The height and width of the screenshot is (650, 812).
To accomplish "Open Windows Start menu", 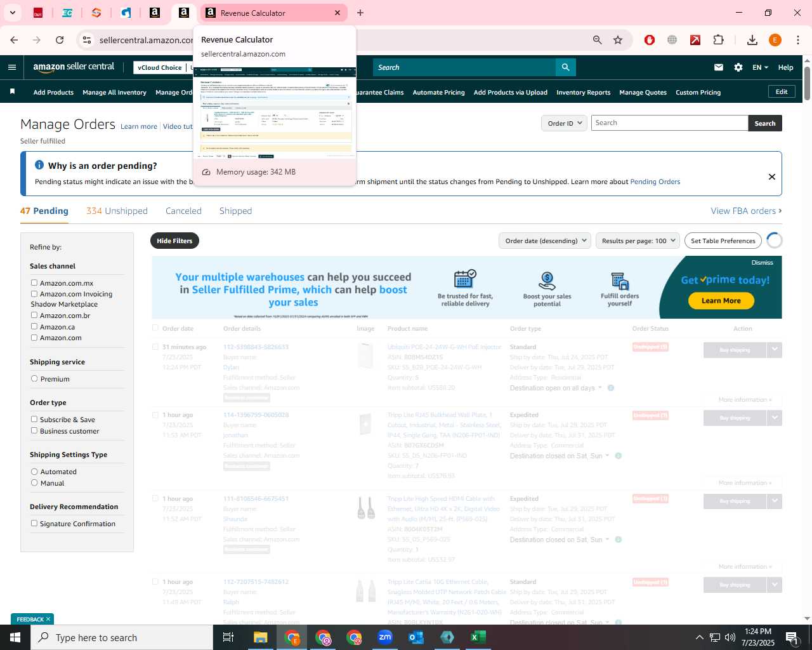I will (x=15, y=637).
